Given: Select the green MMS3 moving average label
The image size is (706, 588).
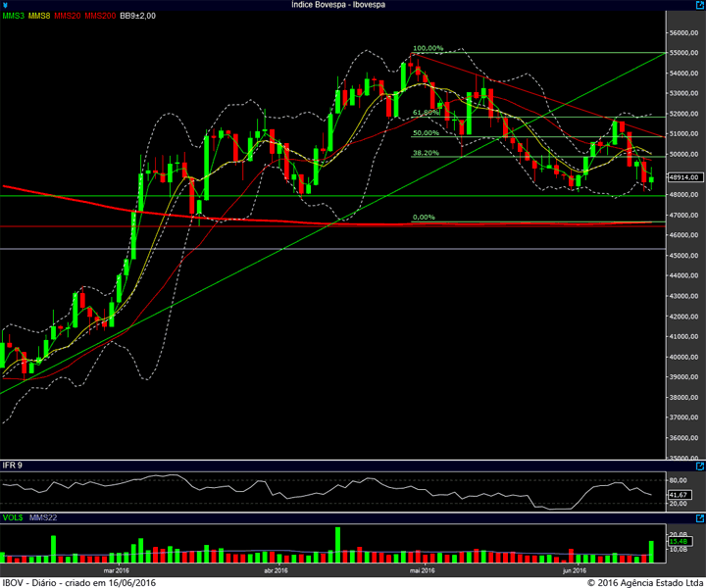Looking at the screenshot, I should 14,16.
